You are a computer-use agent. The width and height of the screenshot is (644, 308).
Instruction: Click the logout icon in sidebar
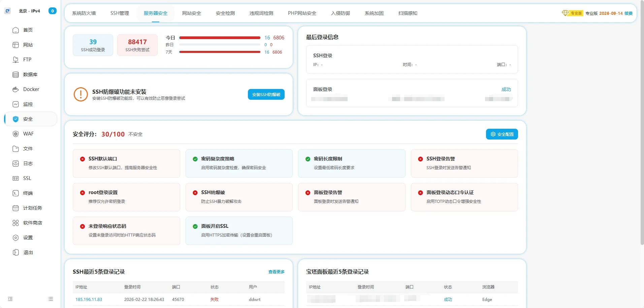[15, 252]
